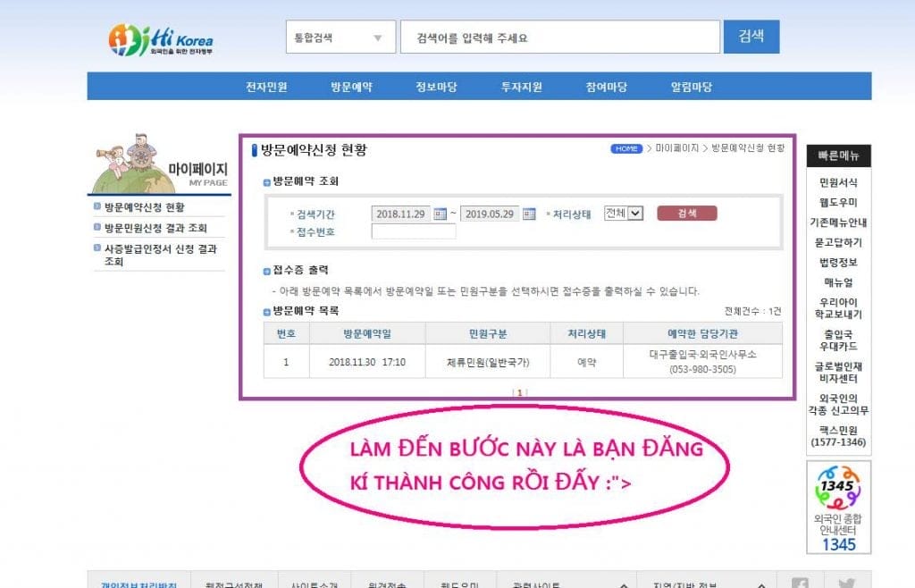Open 방문민원신청 결과 조회 in the sidebar
This screenshot has height=588, width=915.
[x=155, y=228]
